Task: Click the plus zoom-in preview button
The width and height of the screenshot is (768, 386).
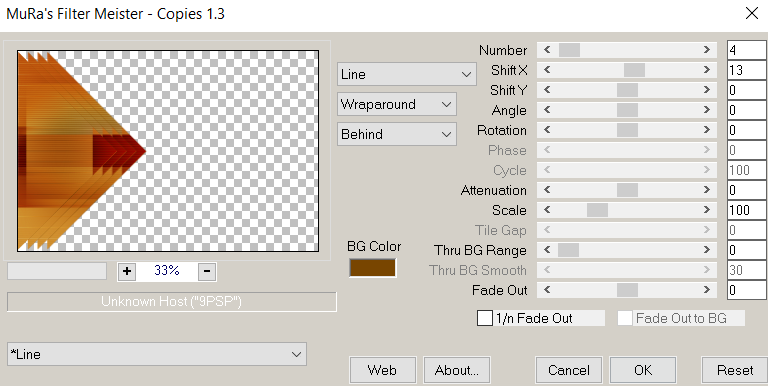Action: coord(127,271)
